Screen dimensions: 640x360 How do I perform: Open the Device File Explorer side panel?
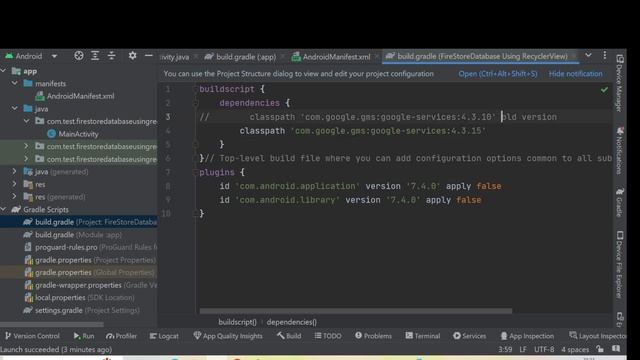[x=619, y=264]
